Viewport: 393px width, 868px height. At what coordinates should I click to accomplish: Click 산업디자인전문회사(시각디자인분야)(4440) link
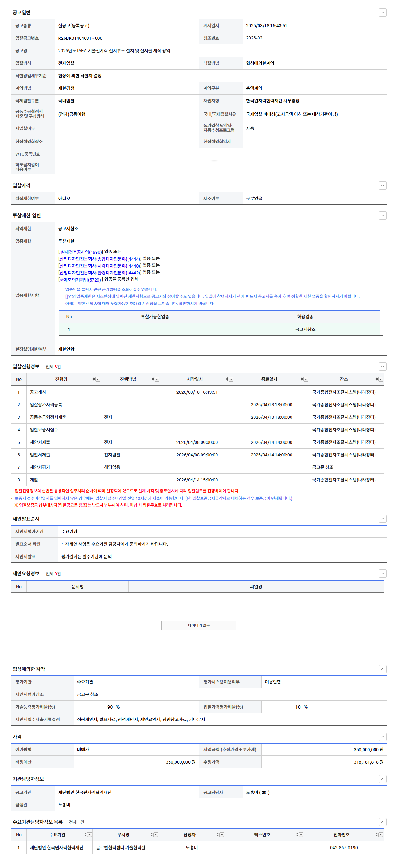[100, 266]
